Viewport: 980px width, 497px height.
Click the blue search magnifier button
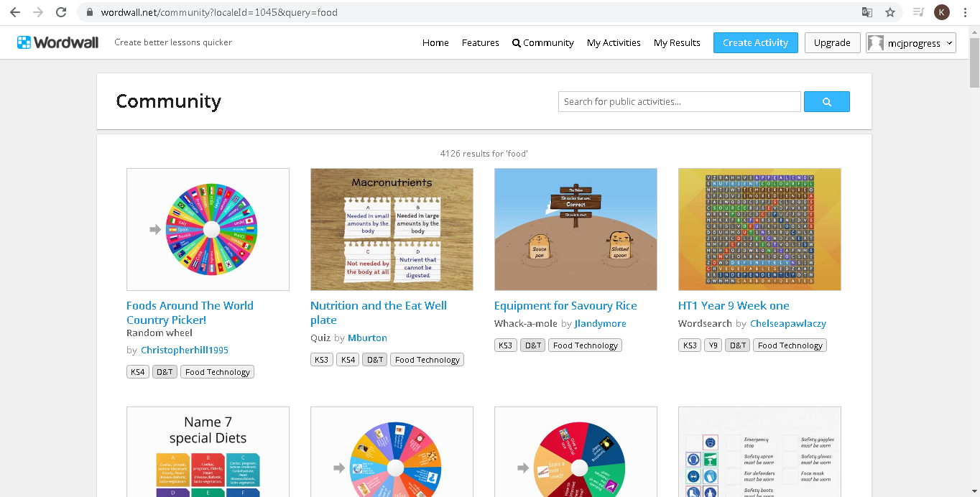827,102
